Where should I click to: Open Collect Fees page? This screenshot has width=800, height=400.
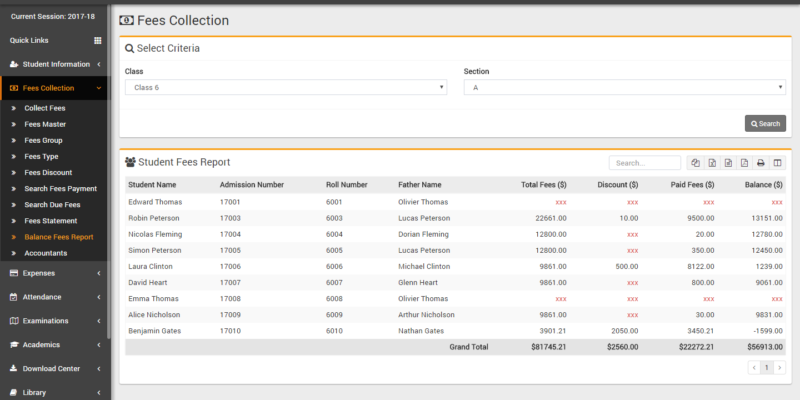[45, 107]
